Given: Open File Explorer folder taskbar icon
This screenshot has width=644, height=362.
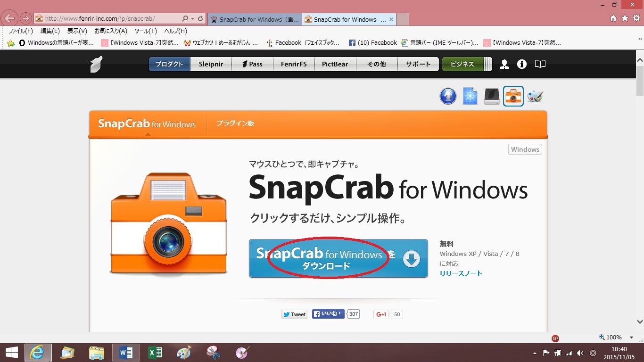Looking at the screenshot, I should 97,353.
